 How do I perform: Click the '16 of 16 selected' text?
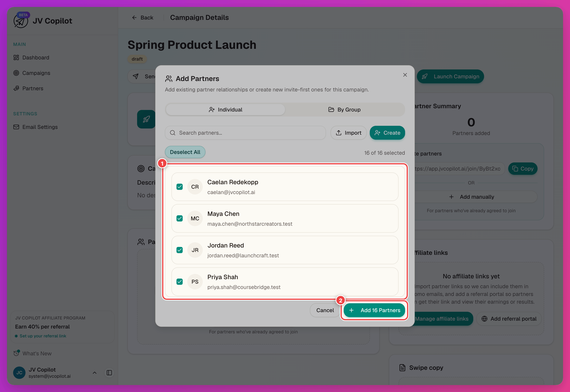point(384,153)
